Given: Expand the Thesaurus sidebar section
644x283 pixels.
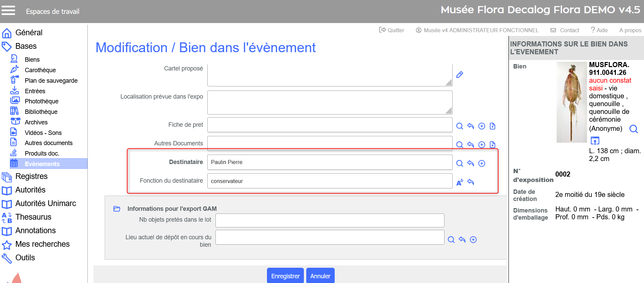Looking at the screenshot, I should 33,217.
